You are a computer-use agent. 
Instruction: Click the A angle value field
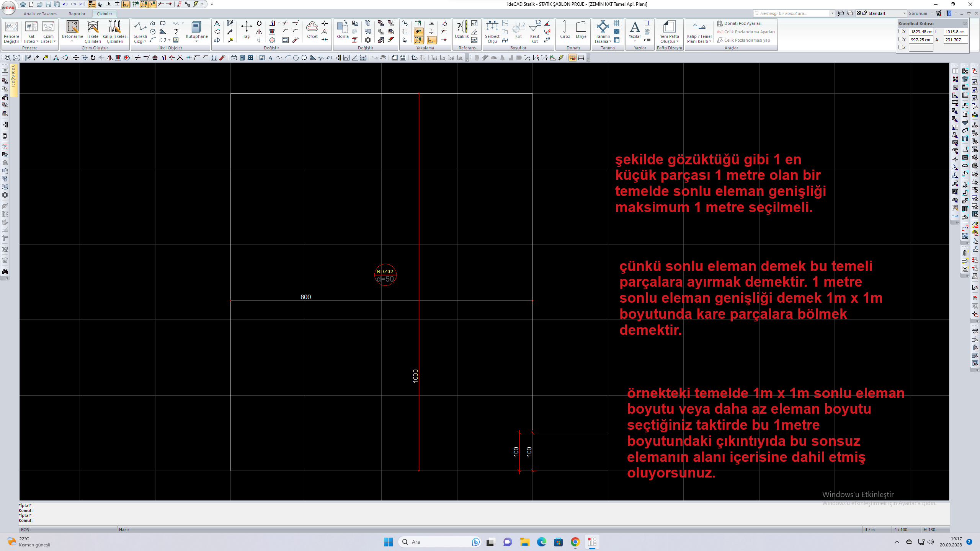tap(955, 40)
